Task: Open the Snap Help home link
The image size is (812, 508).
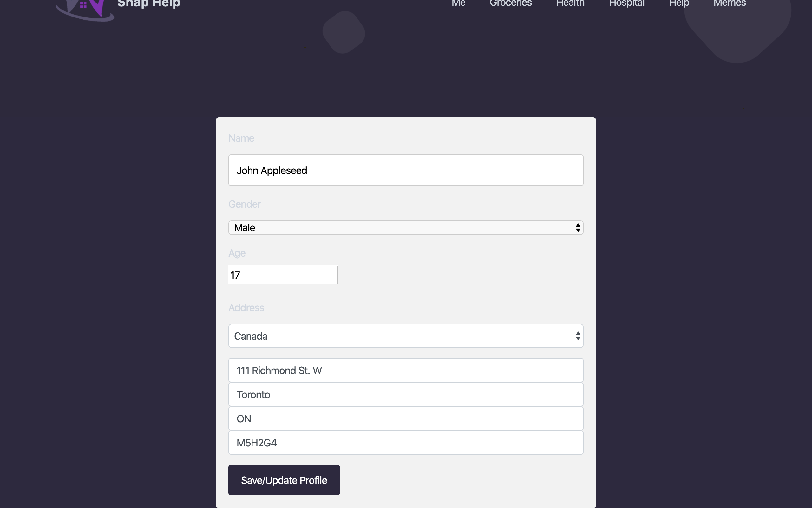Action: click(149, 4)
